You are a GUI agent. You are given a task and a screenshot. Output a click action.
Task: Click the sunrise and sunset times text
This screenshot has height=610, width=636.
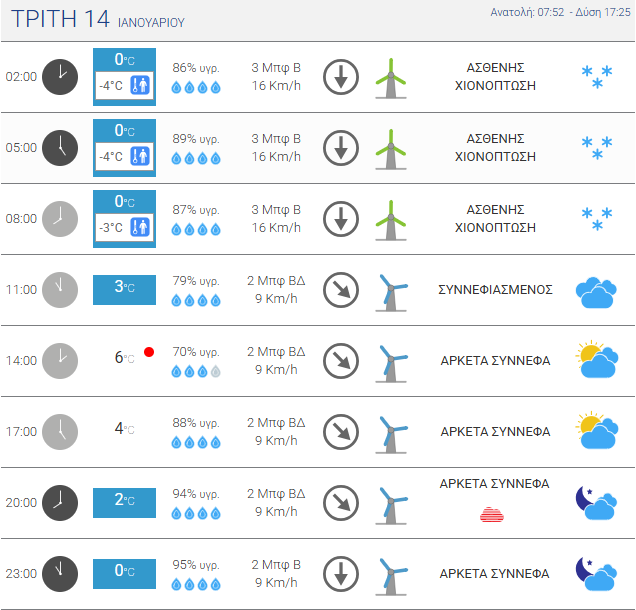[560, 13]
